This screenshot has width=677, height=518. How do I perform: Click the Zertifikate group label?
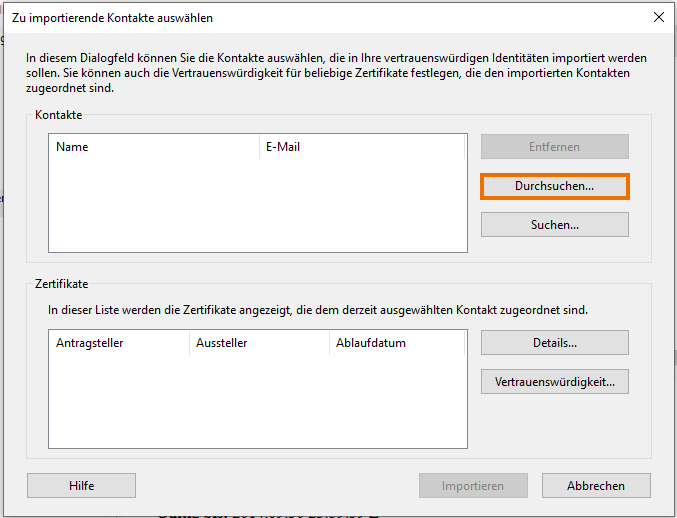click(61, 285)
